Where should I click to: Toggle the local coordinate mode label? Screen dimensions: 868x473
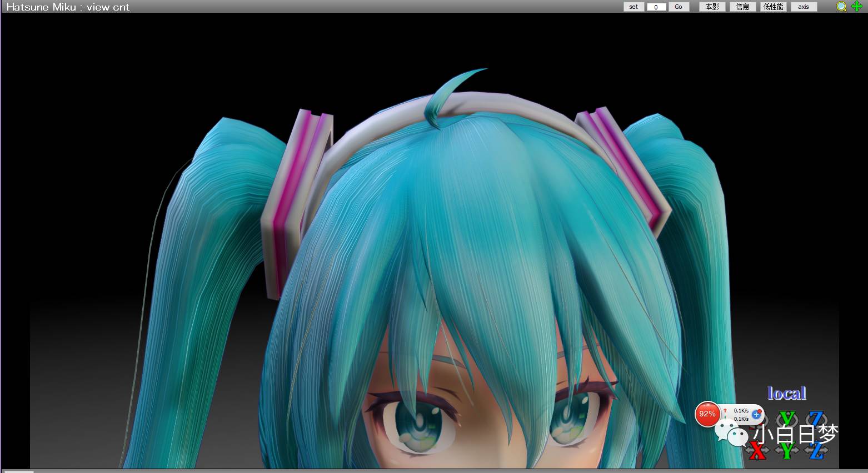(x=786, y=394)
